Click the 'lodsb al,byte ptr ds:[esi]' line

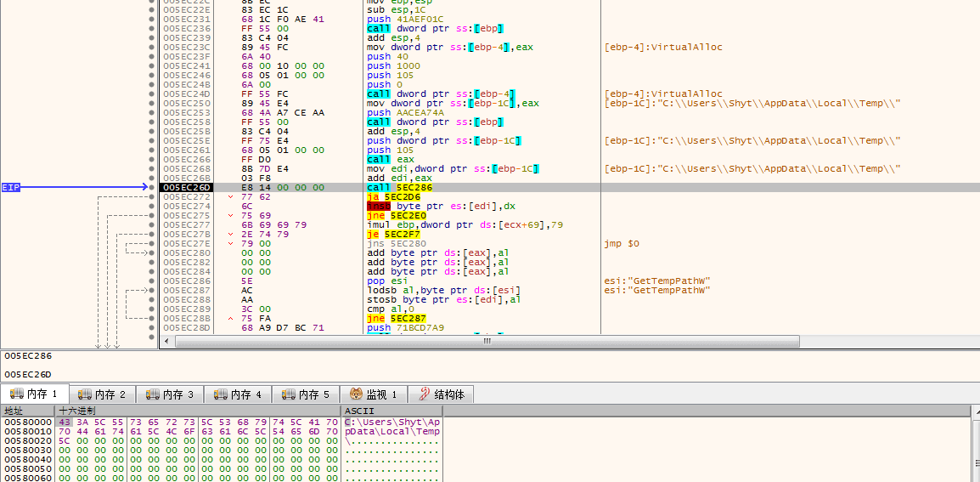(x=443, y=291)
